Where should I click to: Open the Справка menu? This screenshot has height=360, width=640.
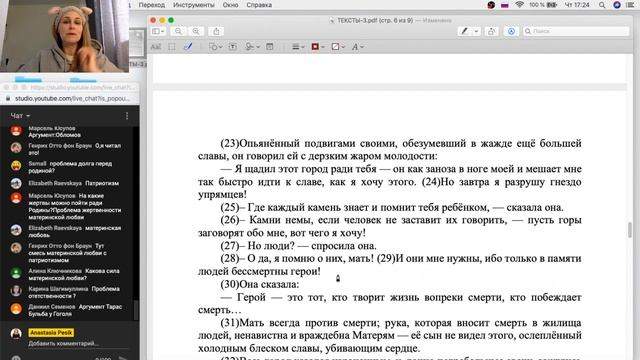click(x=259, y=5)
